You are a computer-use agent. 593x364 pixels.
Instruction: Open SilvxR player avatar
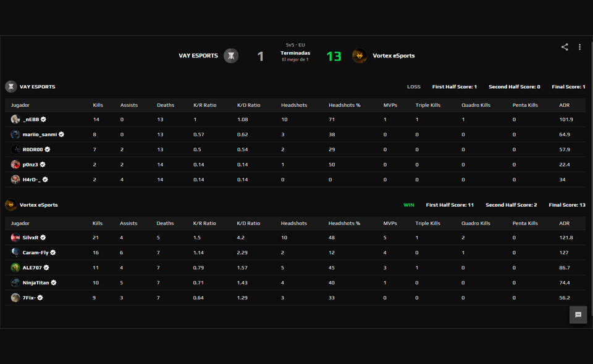[x=15, y=238]
